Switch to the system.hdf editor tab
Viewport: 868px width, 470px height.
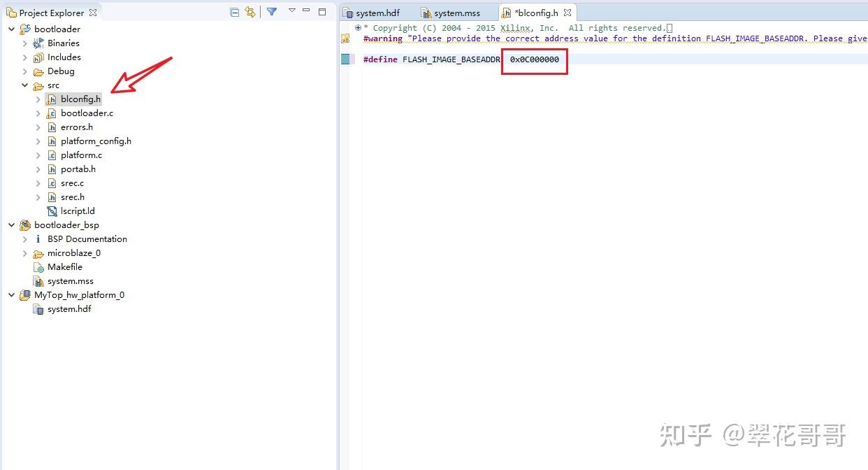(377, 13)
